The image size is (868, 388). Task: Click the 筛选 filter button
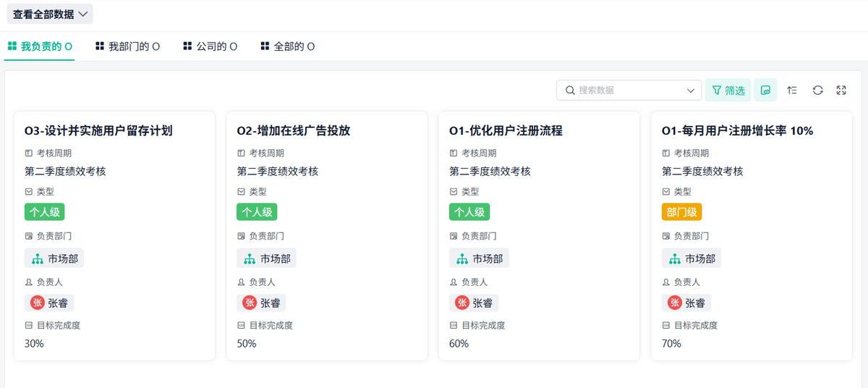[x=728, y=90]
